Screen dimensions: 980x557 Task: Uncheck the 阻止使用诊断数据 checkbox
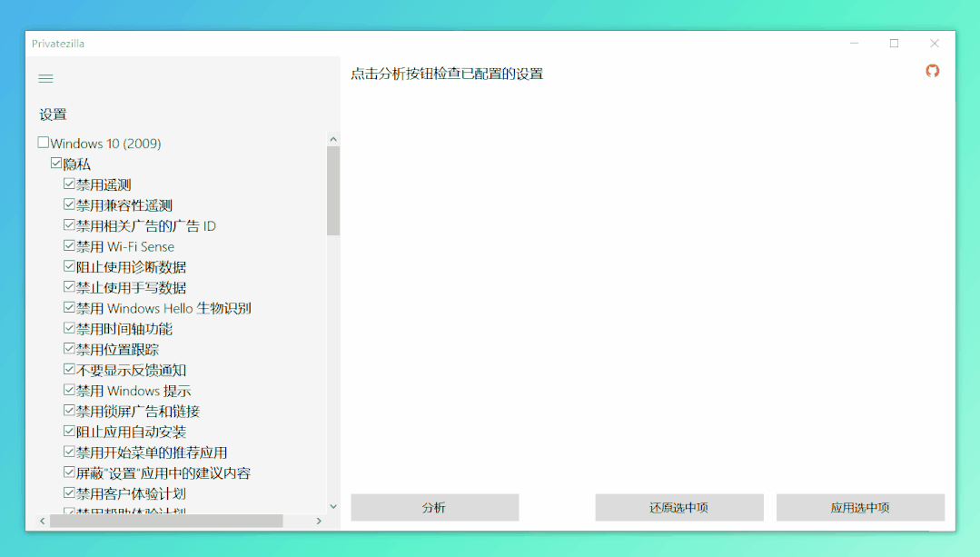(69, 266)
